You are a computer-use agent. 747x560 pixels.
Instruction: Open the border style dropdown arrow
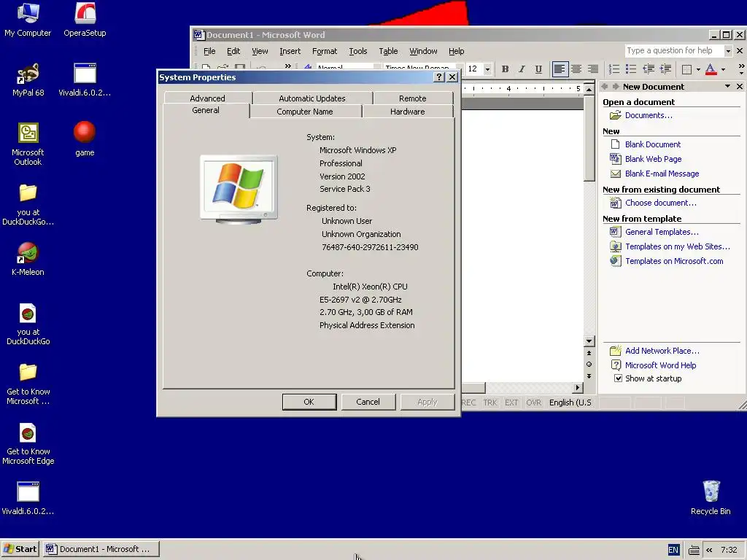(x=698, y=69)
